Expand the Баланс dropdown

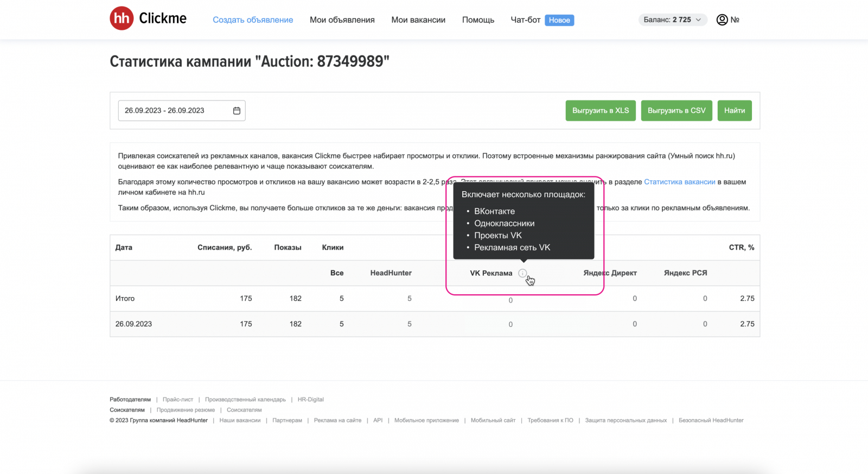pyautogui.click(x=672, y=20)
